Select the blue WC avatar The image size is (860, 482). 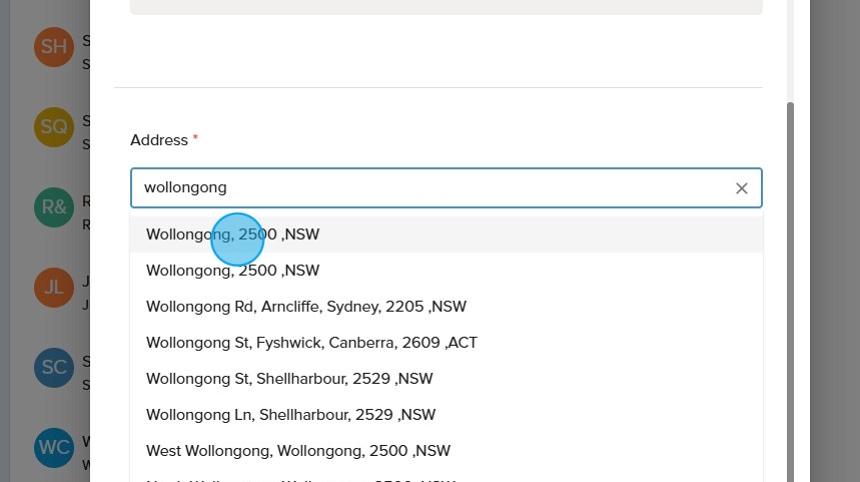tap(54, 447)
